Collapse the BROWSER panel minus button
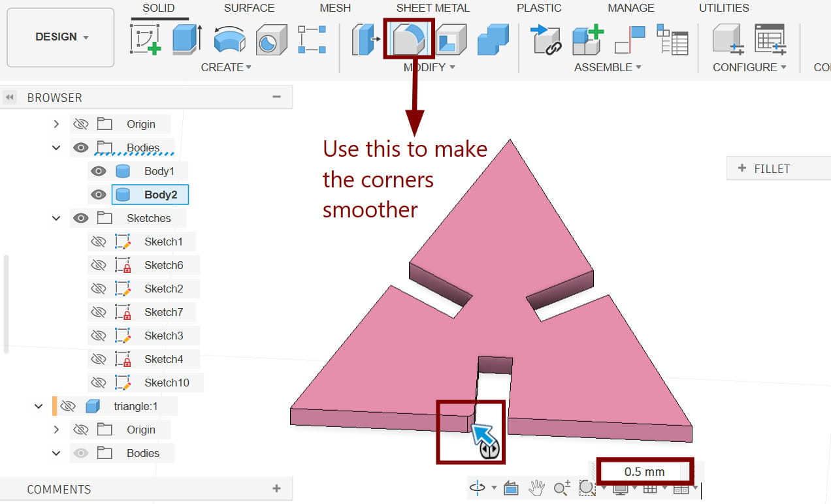Image resolution: width=831 pixels, height=504 pixels. pyautogui.click(x=277, y=97)
